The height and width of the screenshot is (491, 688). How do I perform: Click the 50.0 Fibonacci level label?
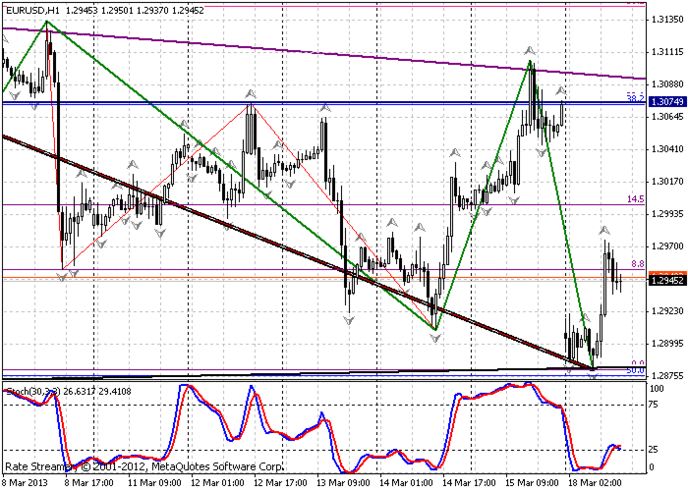pyautogui.click(x=635, y=370)
